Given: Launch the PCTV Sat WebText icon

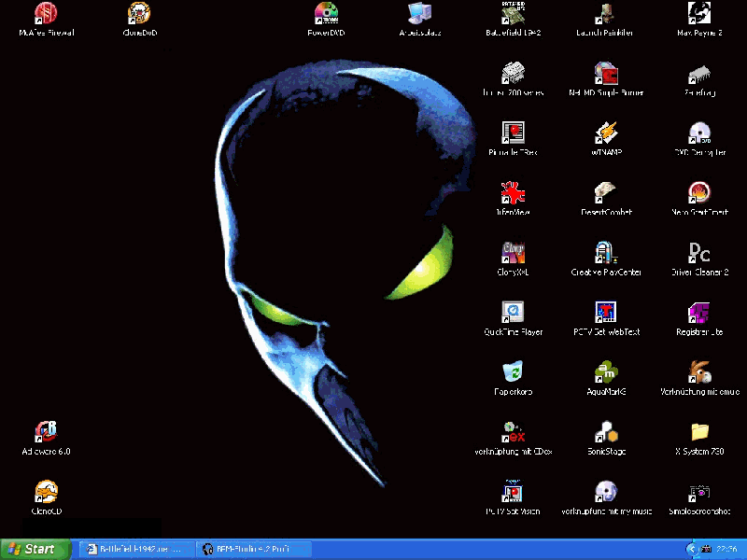Looking at the screenshot, I should pos(606,313).
